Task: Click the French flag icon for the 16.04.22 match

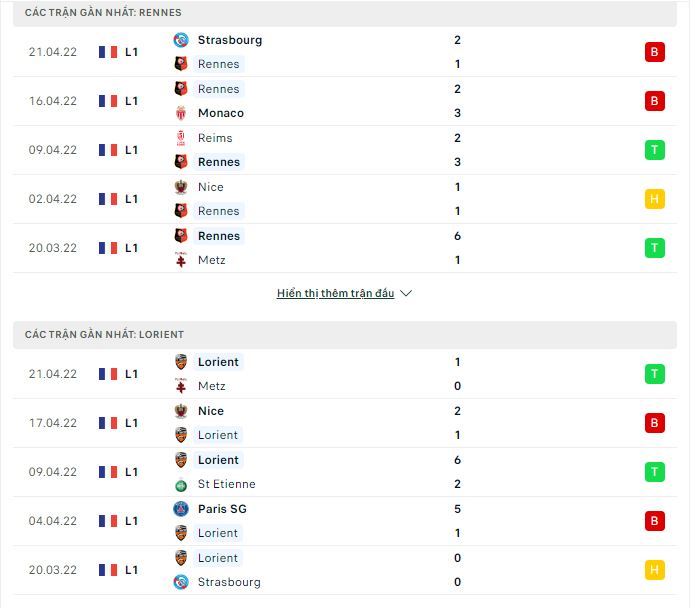Action: [108, 101]
